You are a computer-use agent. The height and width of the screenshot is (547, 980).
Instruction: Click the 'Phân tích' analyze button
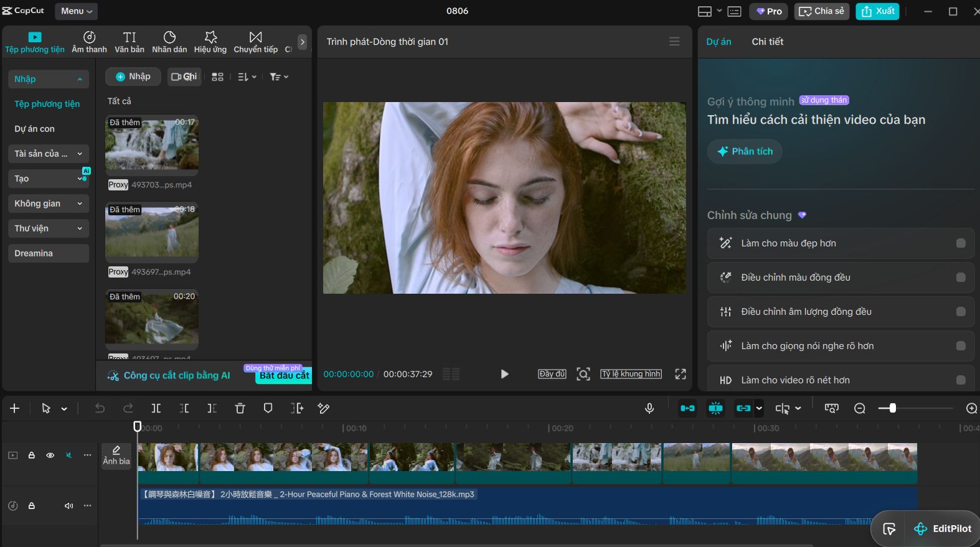tap(745, 151)
